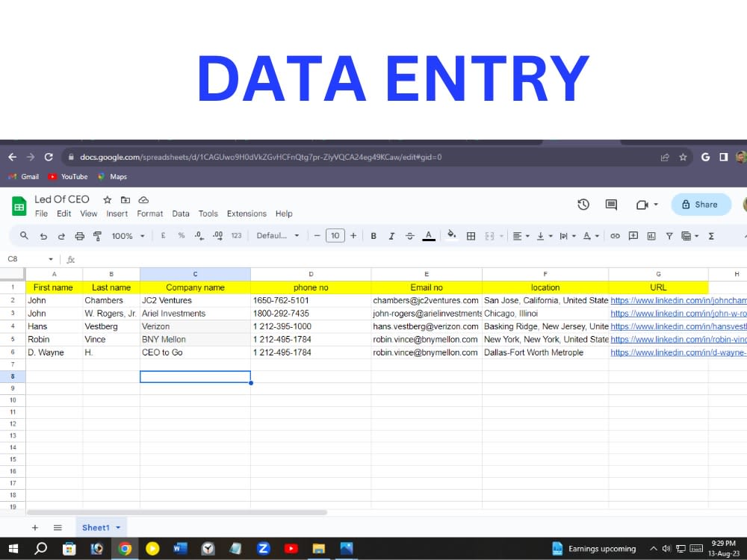Image resolution: width=747 pixels, height=560 pixels.
Task: Open Gmail bookmark
Action: (24, 177)
